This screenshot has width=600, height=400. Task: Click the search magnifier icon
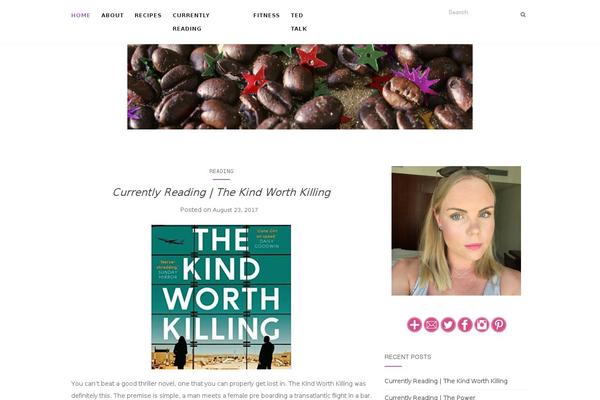click(x=523, y=15)
